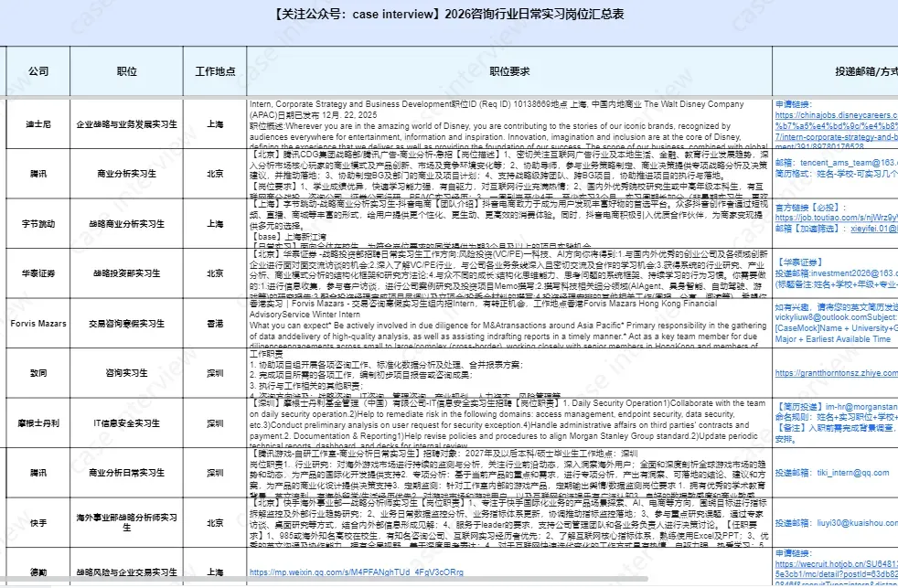Select the 迪士尼 company cell
The height and width of the screenshot is (588, 898).
(37, 124)
